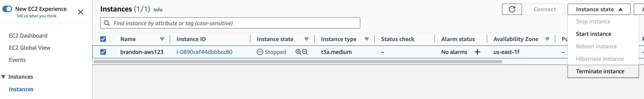Image resolution: width=644 pixels, height=99 pixels.
Task: Sort using Instance type column arrow
Action: 367,39
